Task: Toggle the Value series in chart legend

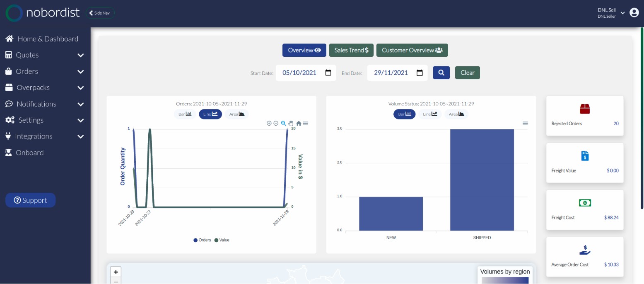Action: pyautogui.click(x=222, y=240)
